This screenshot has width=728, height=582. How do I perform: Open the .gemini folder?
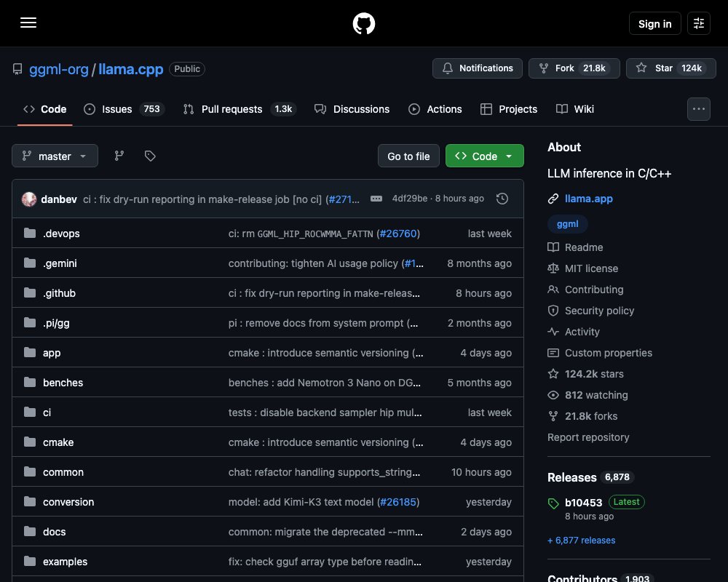[x=60, y=263]
